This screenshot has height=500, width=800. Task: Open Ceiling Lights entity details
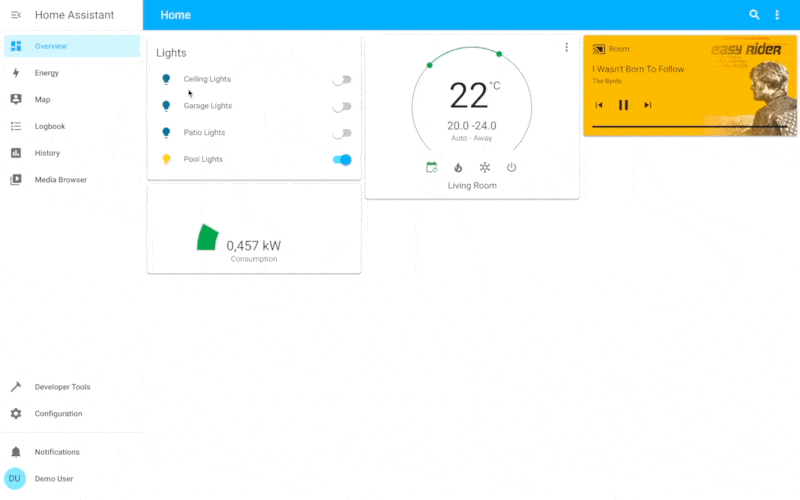pos(207,79)
